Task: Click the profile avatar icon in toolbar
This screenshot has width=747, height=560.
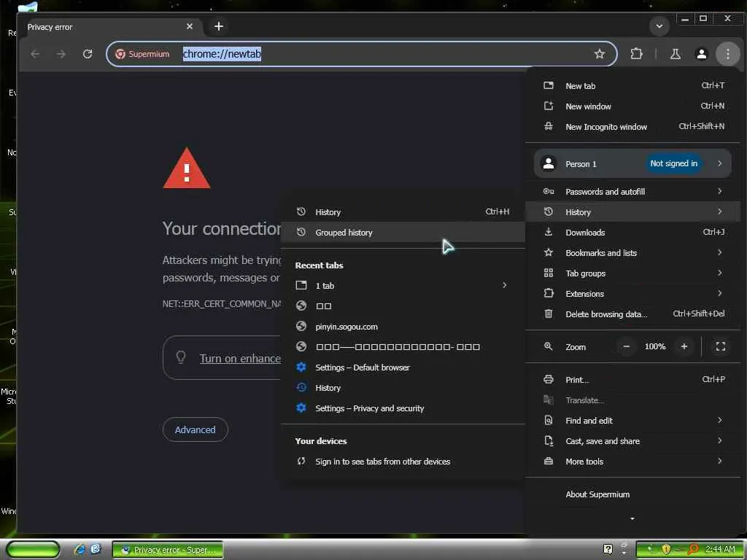Action: 701,54
